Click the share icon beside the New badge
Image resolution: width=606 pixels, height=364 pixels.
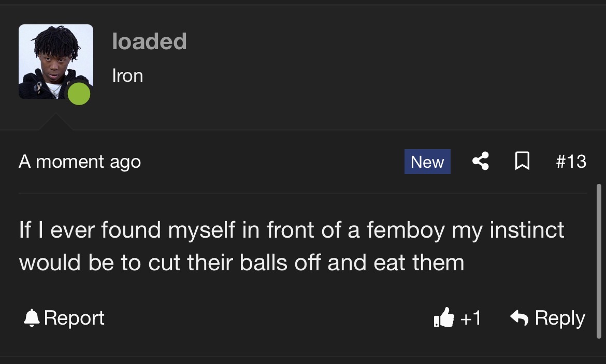click(480, 161)
